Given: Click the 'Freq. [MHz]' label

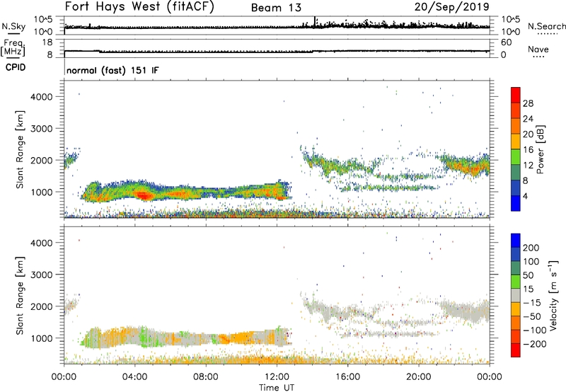Looking at the screenshot, I should (13, 48).
